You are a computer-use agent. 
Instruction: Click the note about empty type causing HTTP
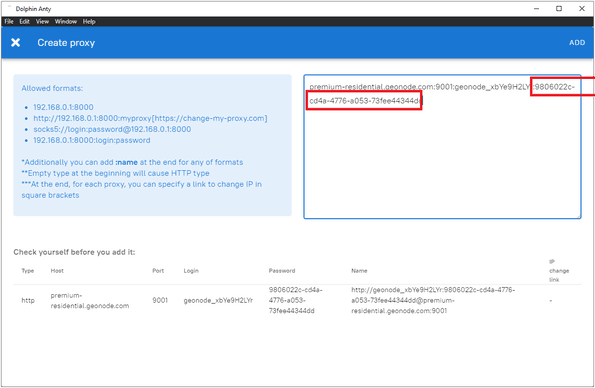coord(115,173)
